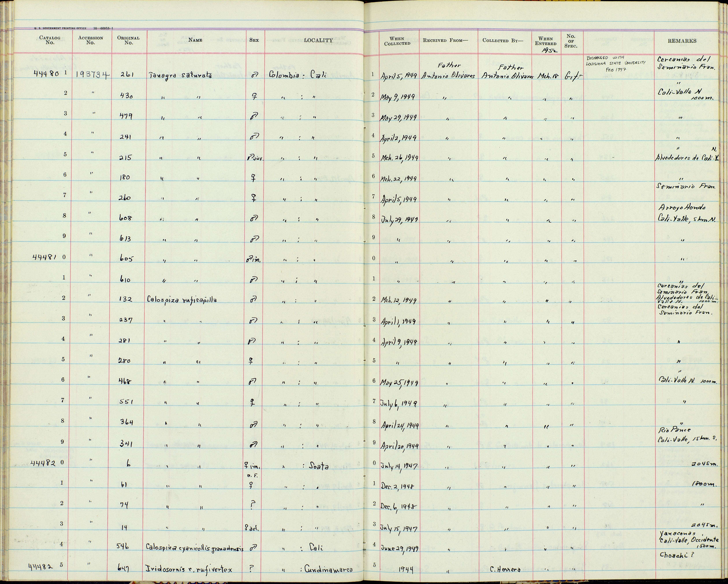Click the "April 1, 1949" collection date

coord(399,321)
